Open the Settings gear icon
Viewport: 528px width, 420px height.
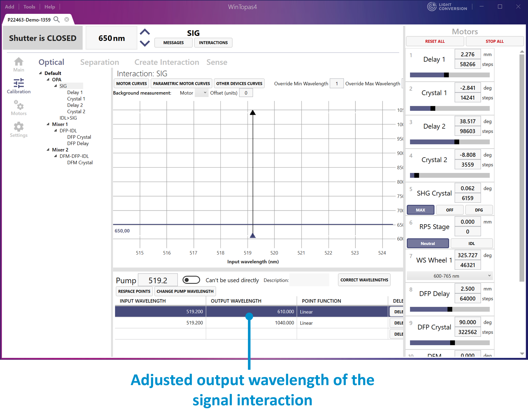pos(19,127)
